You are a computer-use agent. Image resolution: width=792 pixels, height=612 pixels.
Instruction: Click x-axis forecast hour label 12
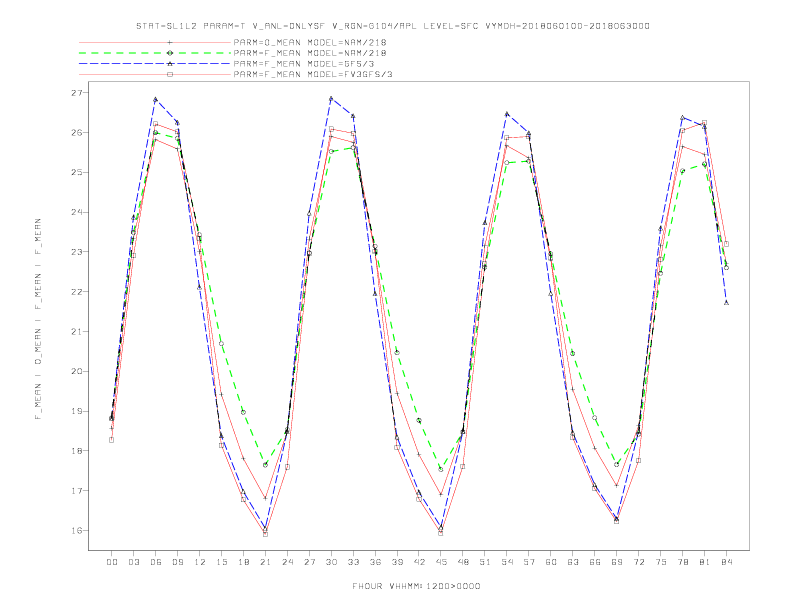tap(200, 562)
